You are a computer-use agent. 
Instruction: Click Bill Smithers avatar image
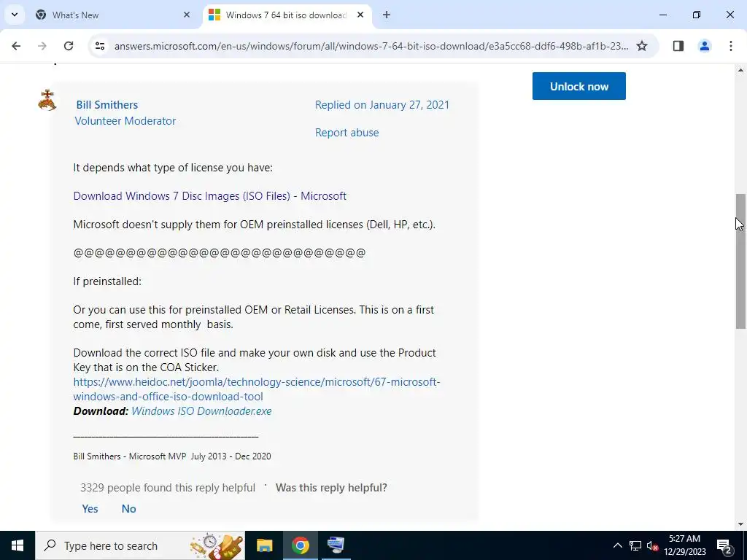[47, 100]
